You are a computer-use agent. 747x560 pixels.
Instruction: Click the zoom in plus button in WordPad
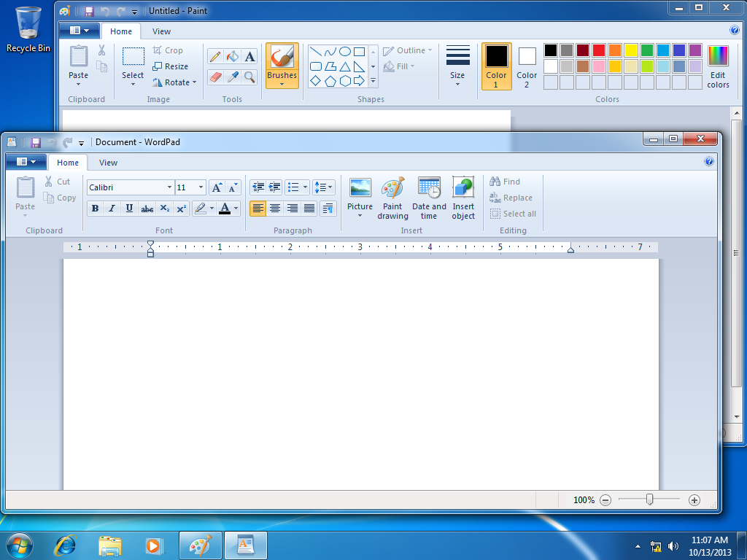tap(694, 499)
